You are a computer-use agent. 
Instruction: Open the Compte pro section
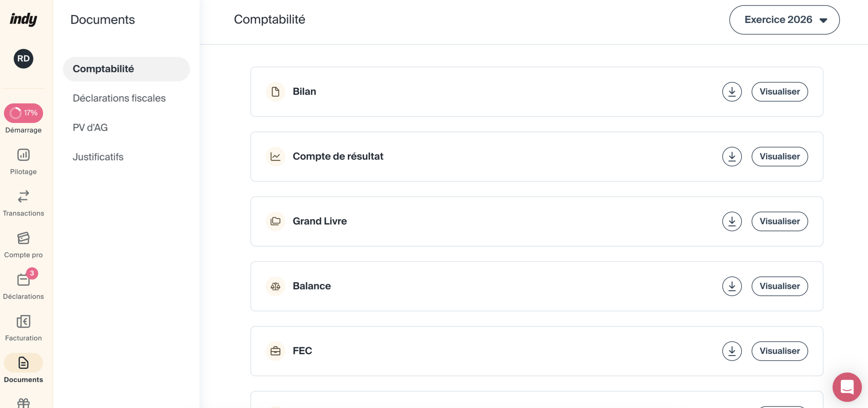[23, 245]
